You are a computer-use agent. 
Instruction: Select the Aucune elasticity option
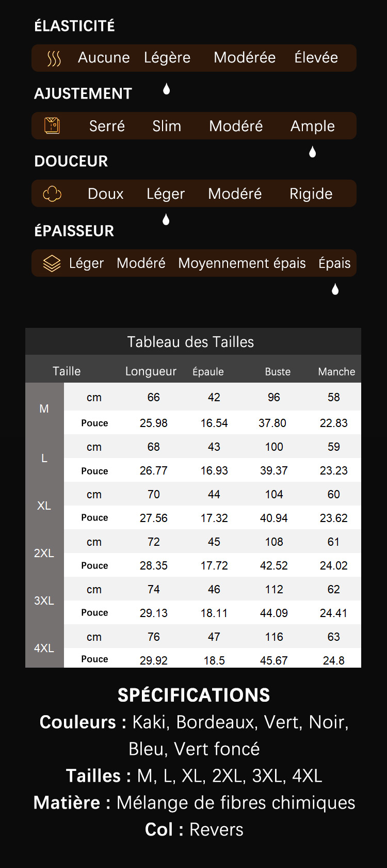point(104,57)
